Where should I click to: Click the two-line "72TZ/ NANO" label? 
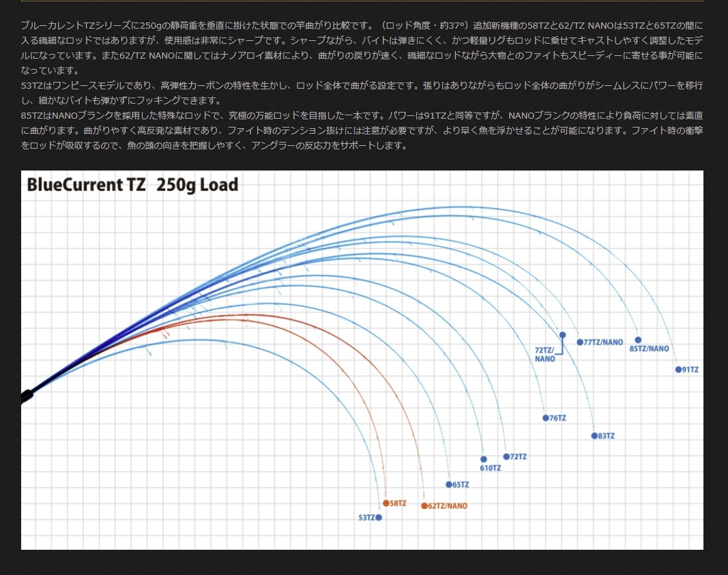tap(544, 355)
